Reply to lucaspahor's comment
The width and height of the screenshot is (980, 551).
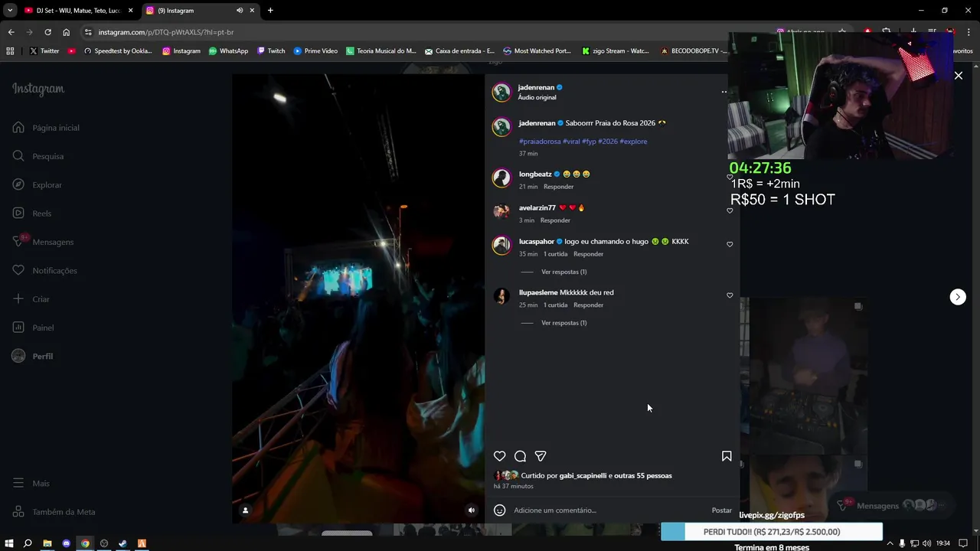click(588, 254)
